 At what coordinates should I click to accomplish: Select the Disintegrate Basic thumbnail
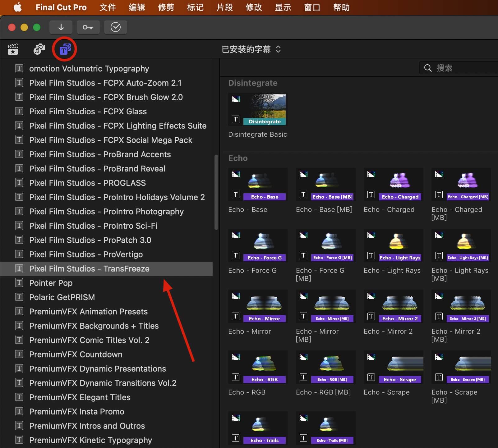257,109
